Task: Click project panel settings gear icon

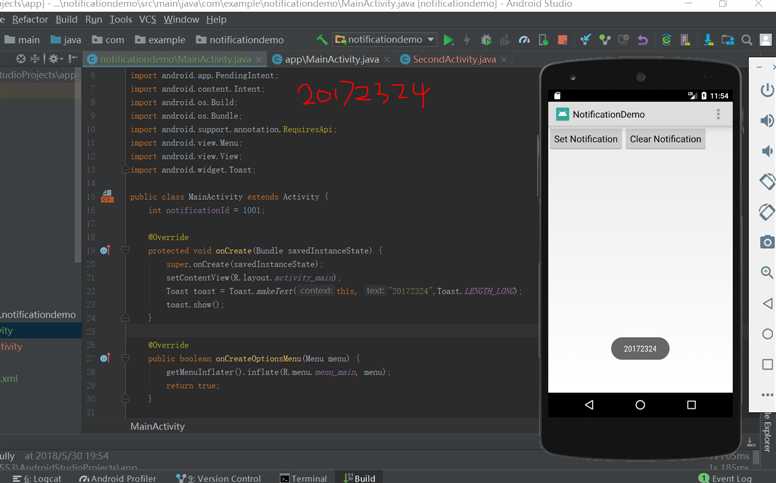Action: [x=54, y=59]
